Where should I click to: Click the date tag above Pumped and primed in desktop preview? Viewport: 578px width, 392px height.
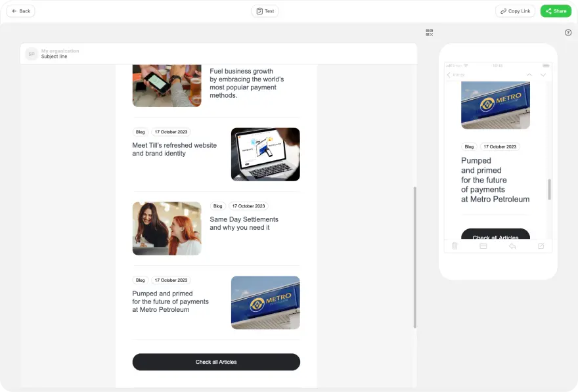[171, 280]
